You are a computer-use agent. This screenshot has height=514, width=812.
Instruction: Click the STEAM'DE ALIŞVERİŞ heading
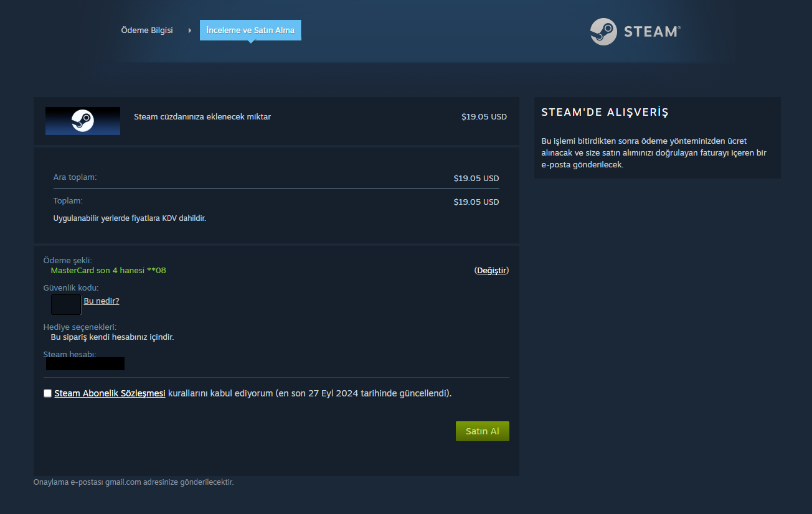(605, 113)
